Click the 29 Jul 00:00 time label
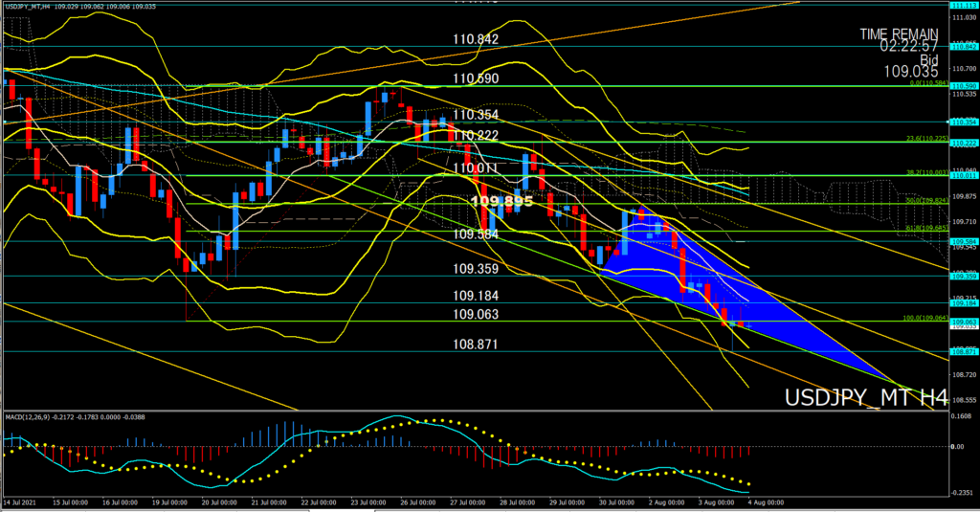The width and height of the screenshot is (980, 512). [x=567, y=502]
